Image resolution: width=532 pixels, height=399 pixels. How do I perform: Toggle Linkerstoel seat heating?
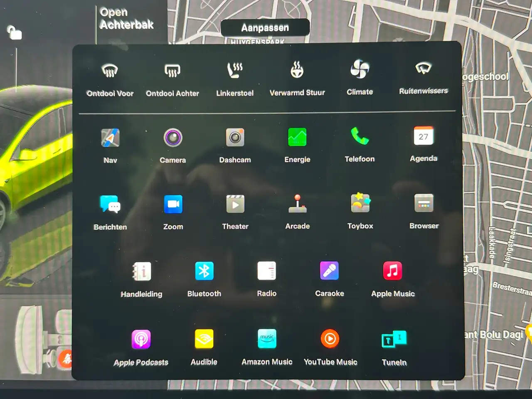pyautogui.click(x=235, y=70)
